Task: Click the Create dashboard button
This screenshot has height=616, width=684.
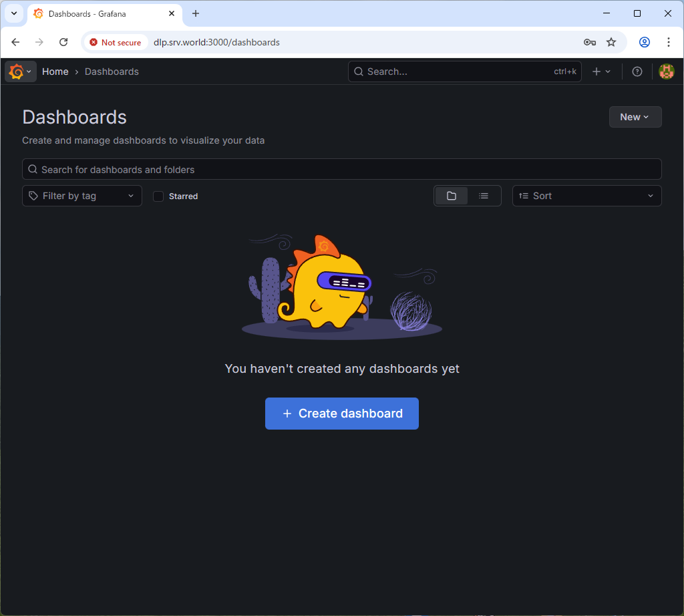Action: click(341, 414)
